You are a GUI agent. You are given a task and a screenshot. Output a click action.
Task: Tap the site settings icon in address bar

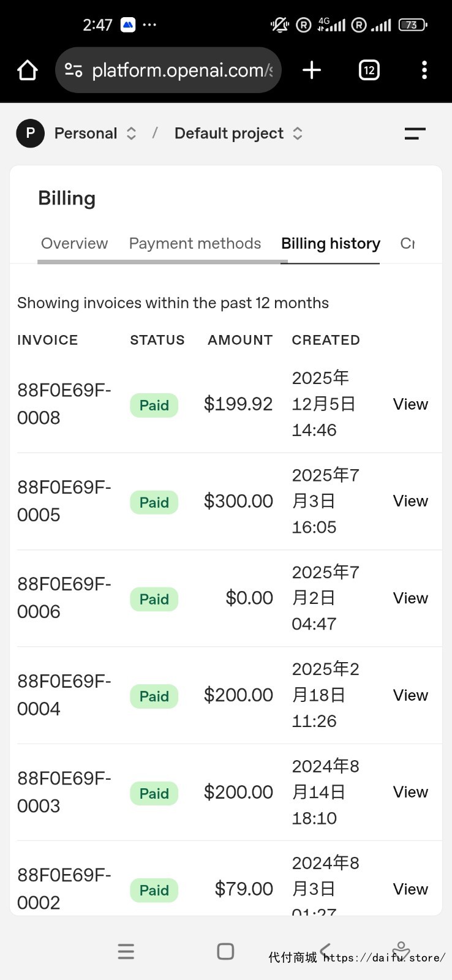(x=74, y=70)
